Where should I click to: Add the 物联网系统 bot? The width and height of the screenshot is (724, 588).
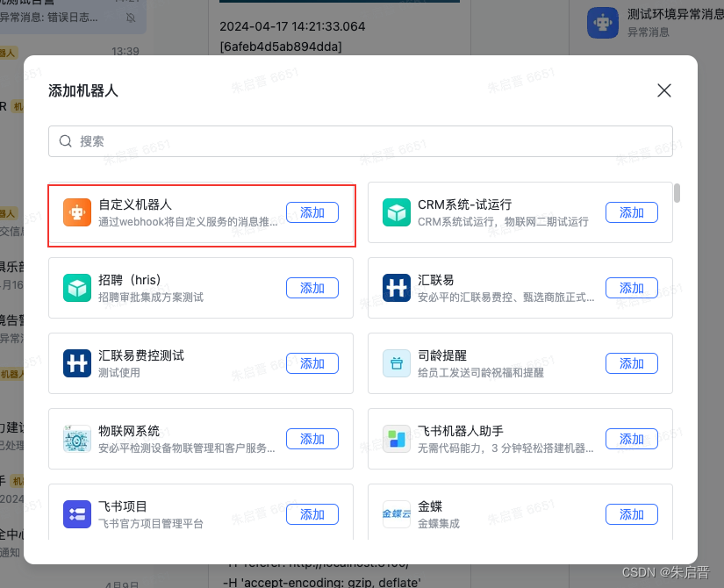(312, 439)
